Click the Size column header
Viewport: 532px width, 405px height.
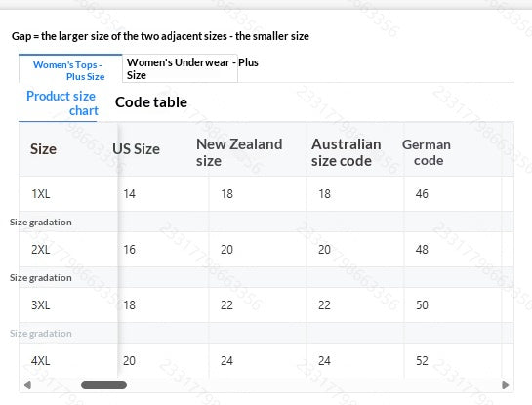tap(43, 149)
